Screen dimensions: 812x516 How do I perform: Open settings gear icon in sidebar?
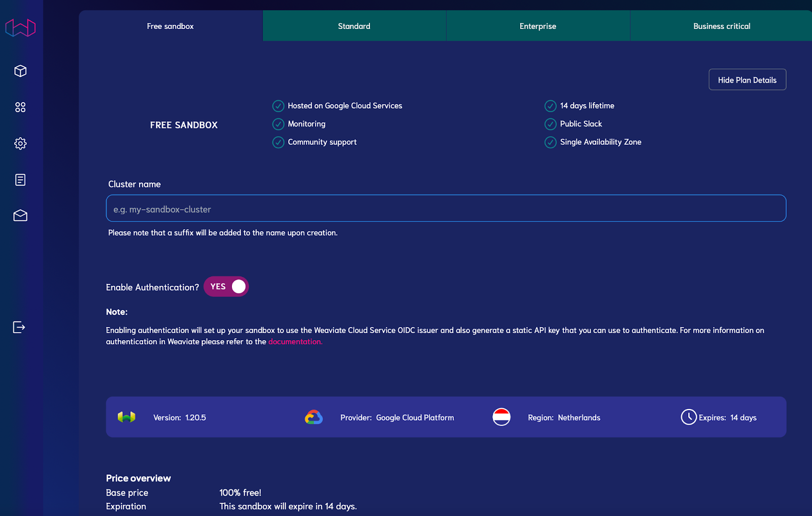(20, 144)
